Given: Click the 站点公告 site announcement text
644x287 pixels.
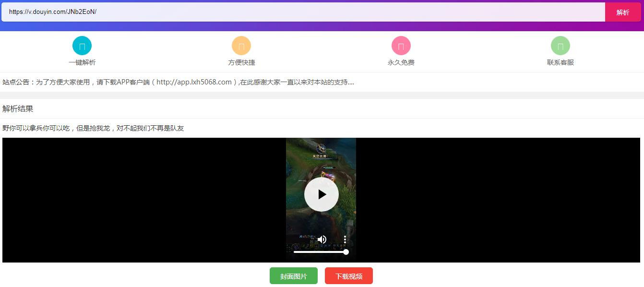Looking at the screenshot, I should (178, 82).
